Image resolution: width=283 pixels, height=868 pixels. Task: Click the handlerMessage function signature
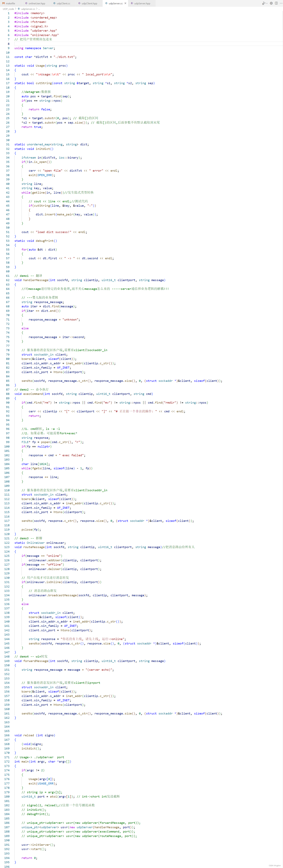point(90,280)
